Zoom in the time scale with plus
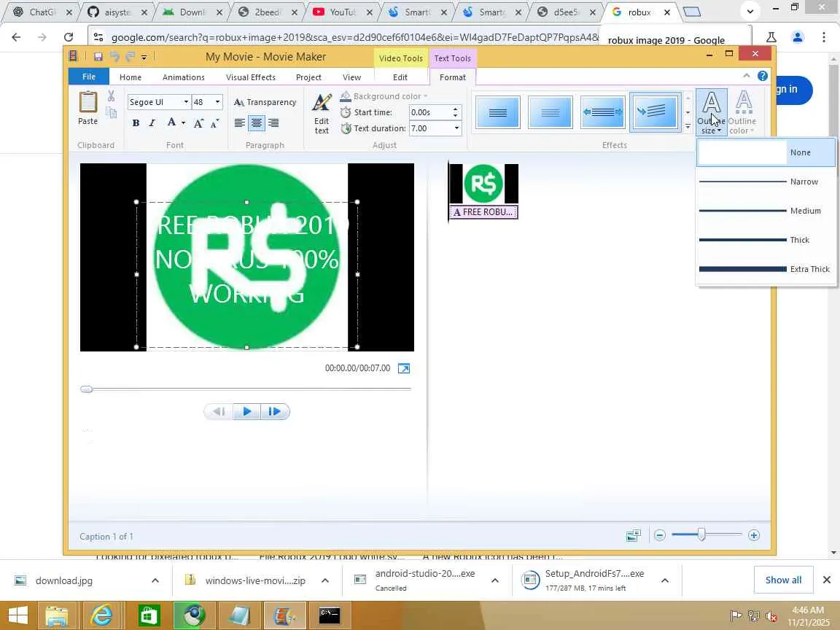 754,535
